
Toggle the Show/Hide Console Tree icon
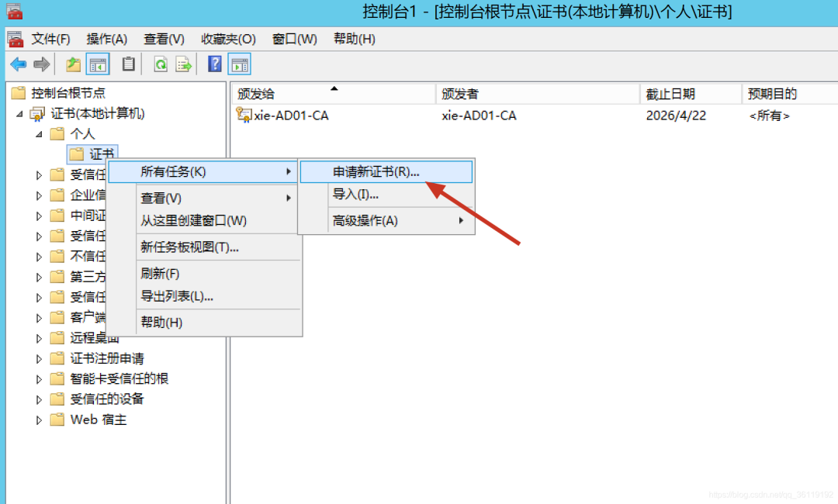click(97, 64)
